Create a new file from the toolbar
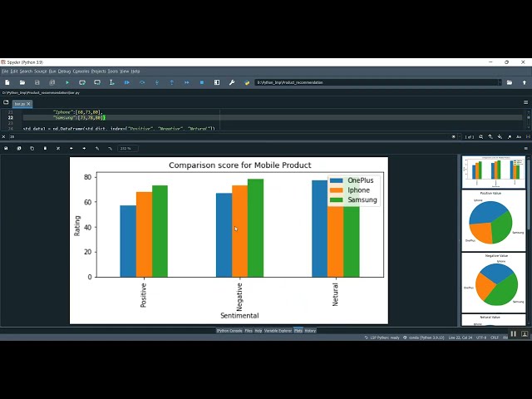The image size is (532, 399). (7, 82)
